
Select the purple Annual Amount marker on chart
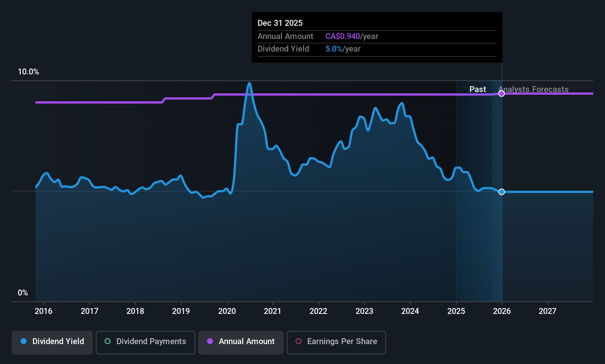point(501,93)
